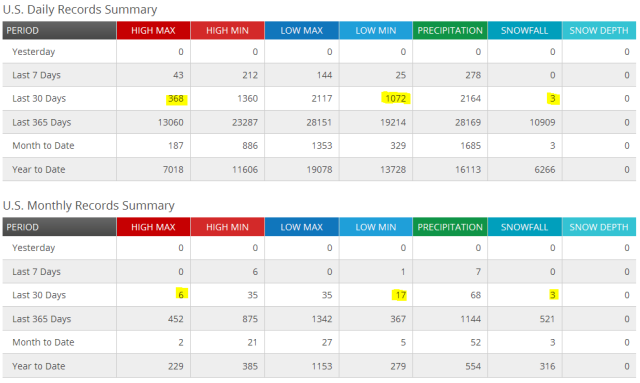Click the highlighted value 17
This screenshot has width=640, height=383.
(400, 295)
